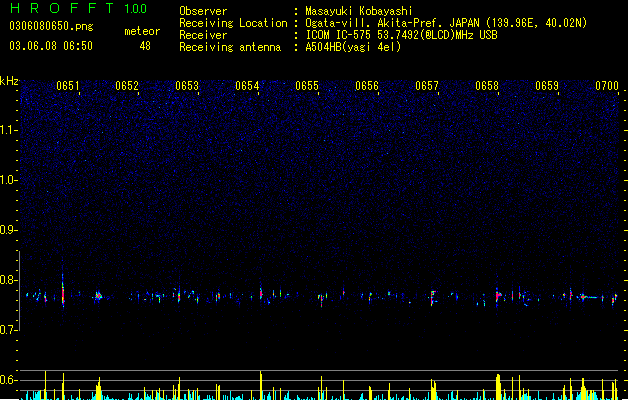Click the Receiver label
Viewport: 629px width, 400px height.
point(203,35)
